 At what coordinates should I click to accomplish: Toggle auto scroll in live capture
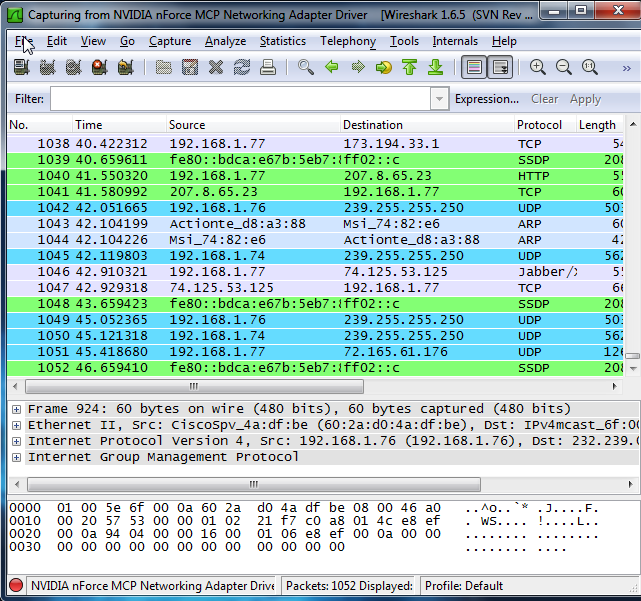click(500, 67)
